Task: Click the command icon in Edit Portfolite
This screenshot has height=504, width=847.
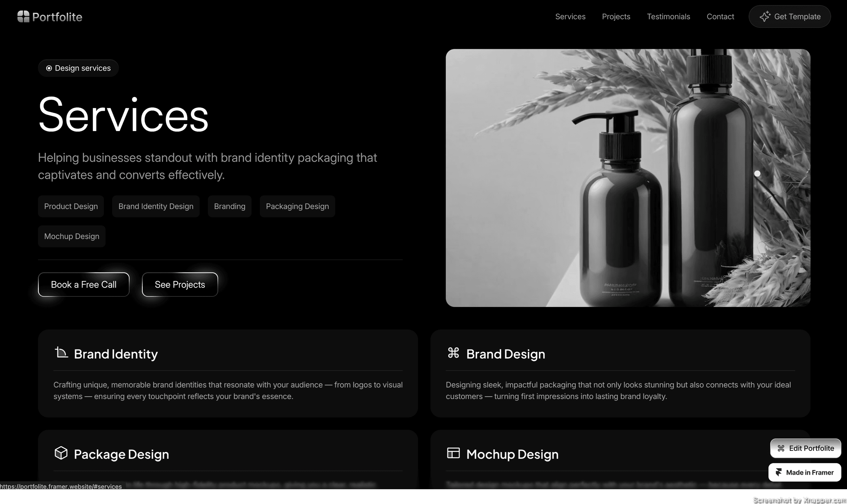Action: pyautogui.click(x=781, y=448)
